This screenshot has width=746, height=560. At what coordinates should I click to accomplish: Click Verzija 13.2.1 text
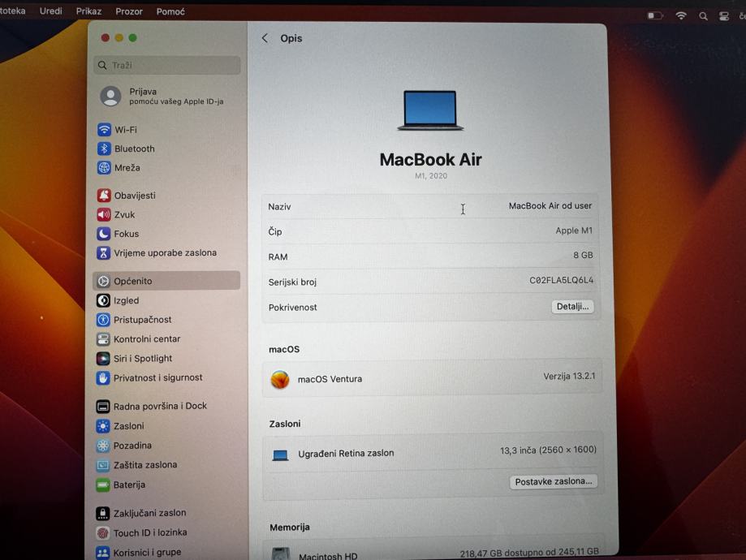569,377
